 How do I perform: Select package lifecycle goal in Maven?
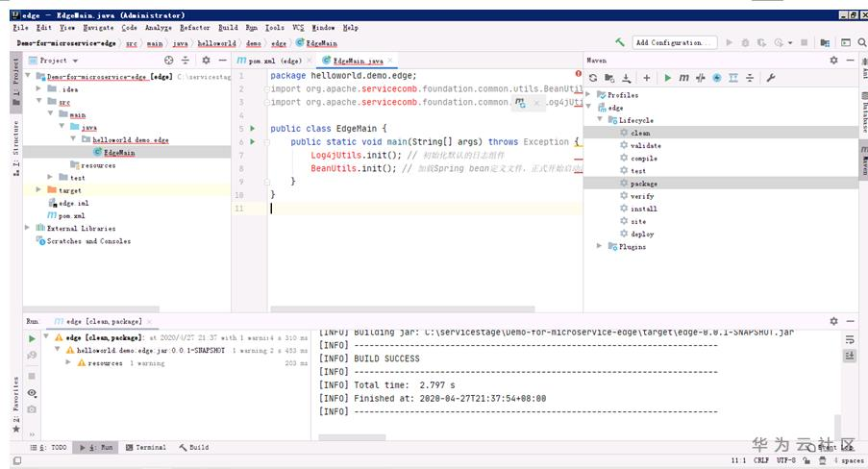point(643,184)
